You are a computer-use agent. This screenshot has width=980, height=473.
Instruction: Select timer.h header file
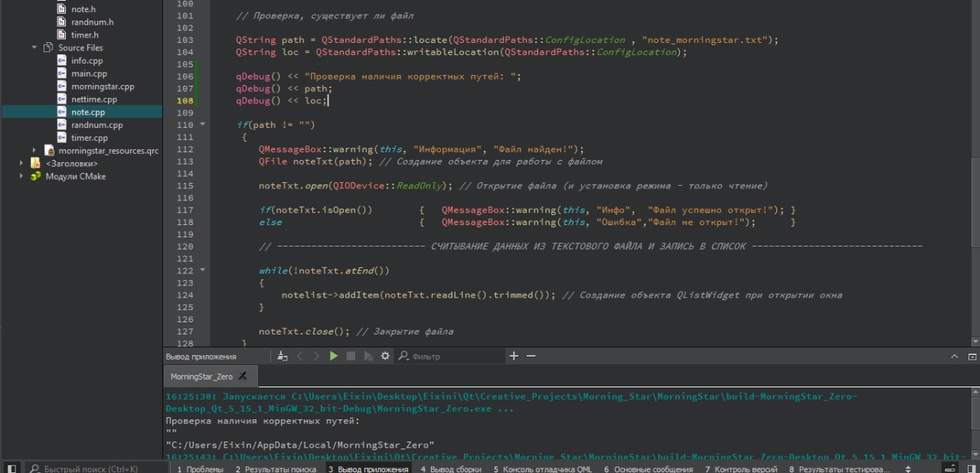click(x=84, y=34)
